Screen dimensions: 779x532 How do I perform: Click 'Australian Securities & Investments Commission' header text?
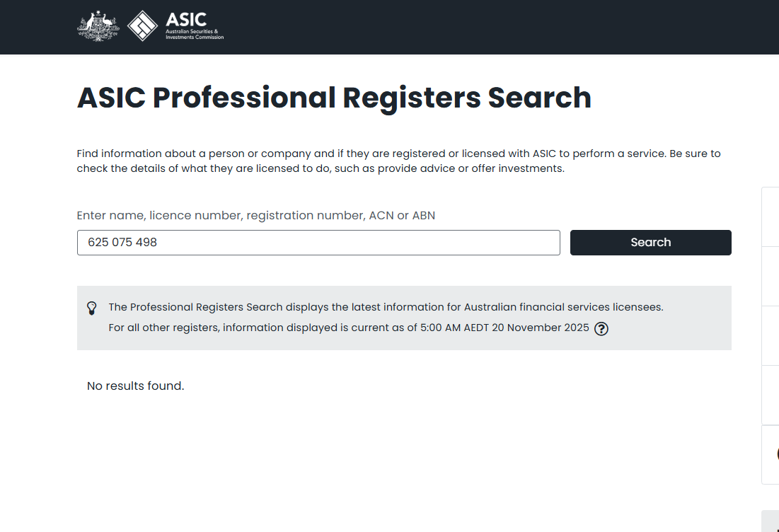[x=194, y=35]
